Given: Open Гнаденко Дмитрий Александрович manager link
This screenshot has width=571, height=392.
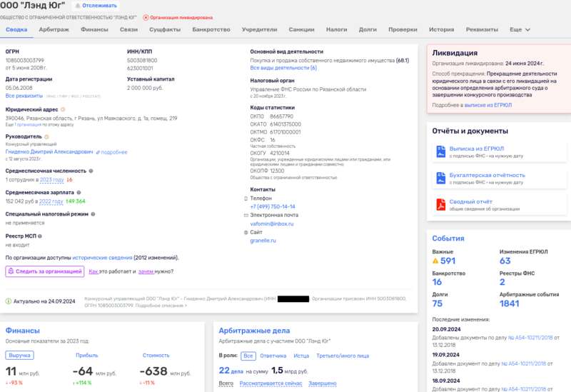Looking at the screenshot, I should (x=49, y=151).
